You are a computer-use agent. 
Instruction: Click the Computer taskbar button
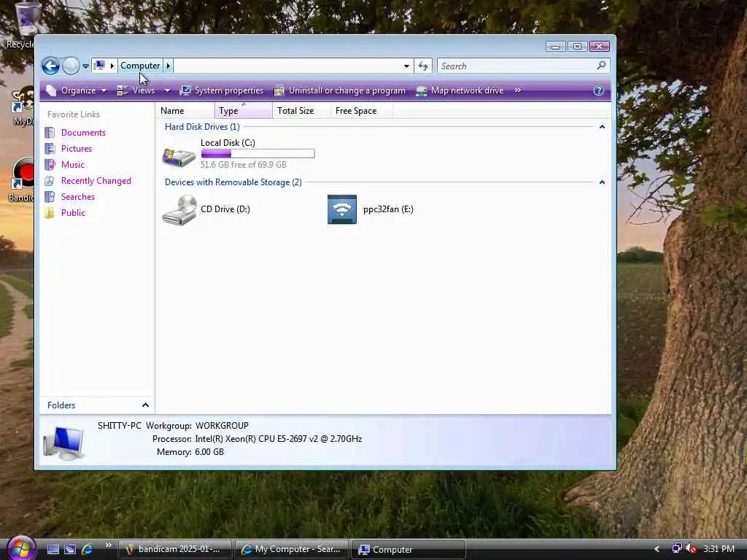(x=409, y=550)
